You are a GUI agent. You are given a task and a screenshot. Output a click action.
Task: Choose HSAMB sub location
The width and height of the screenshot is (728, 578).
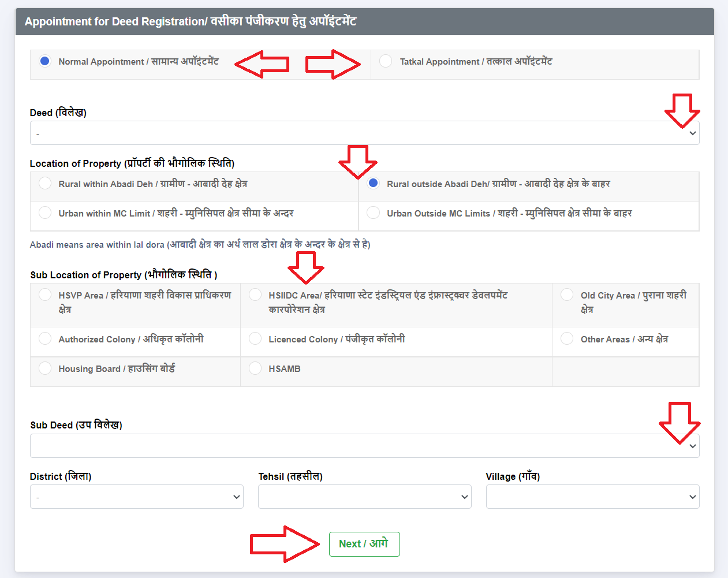coord(255,368)
